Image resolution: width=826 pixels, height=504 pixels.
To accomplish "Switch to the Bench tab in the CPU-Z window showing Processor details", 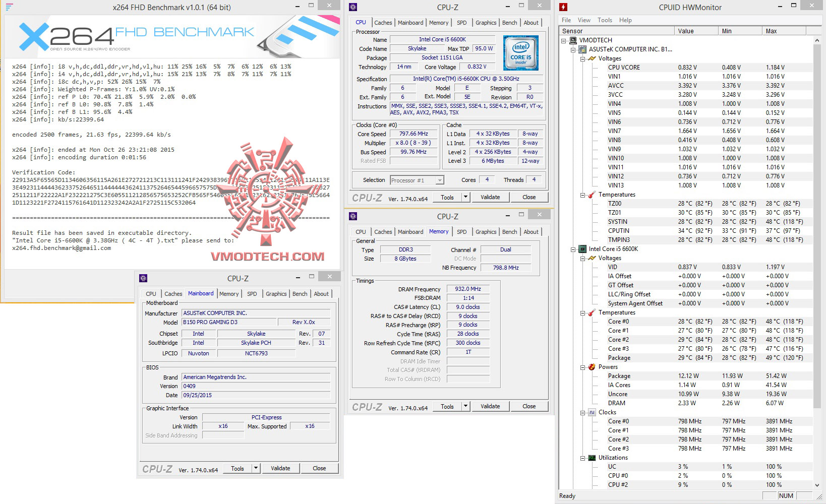I will point(510,23).
